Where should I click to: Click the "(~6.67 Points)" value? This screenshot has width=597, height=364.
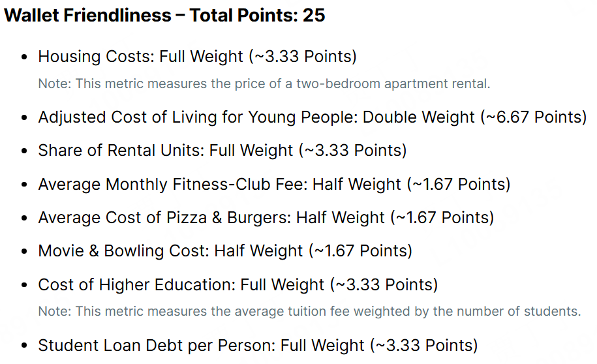click(534, 117)
